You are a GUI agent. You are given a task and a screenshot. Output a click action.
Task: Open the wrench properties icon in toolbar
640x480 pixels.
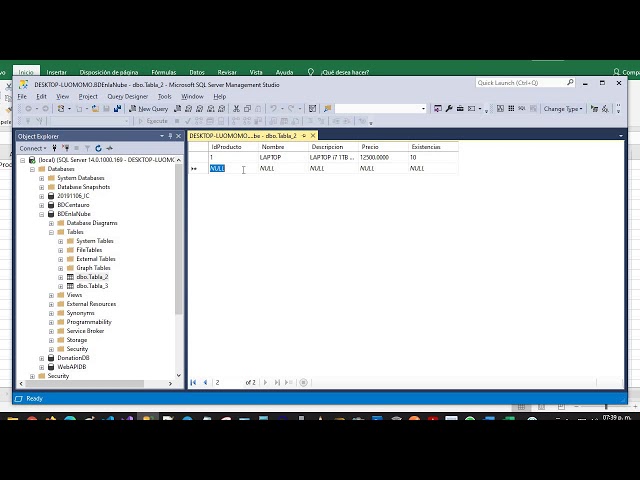point(449,109)
